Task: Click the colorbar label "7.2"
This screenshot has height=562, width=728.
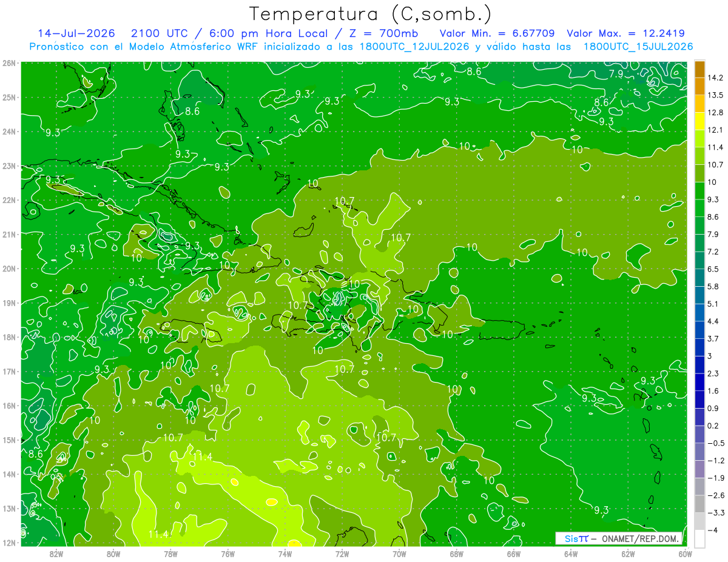Action: click(713, 252)
